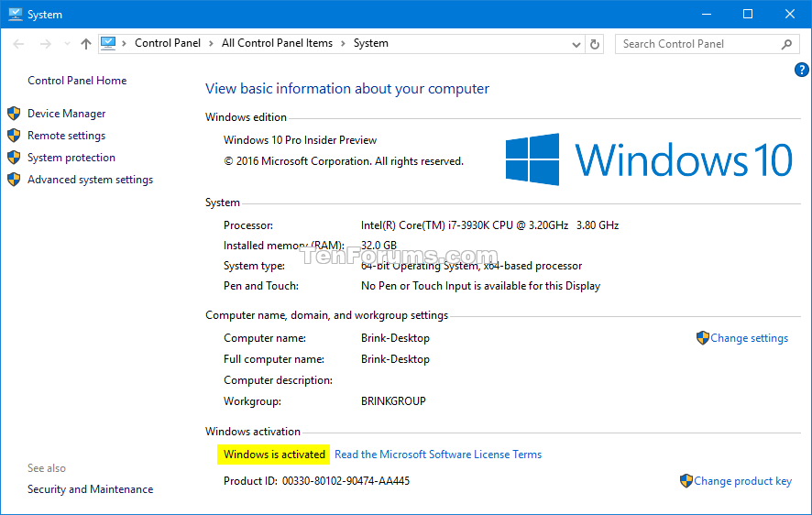Click the workgroup value BRINKGROUP
812x515 pixels.
[x=393, y=401]
